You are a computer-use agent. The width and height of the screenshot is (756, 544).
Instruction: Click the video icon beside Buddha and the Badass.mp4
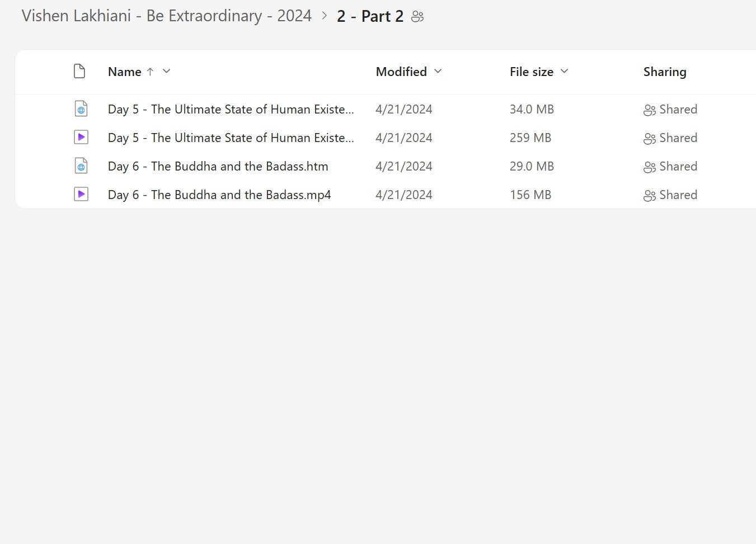pos(81,195)
